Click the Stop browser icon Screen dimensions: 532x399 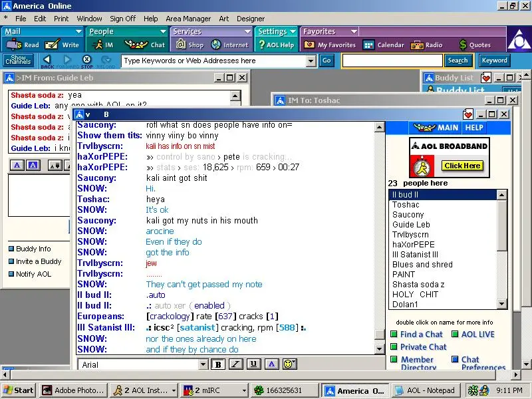click(x=87, y=61)
